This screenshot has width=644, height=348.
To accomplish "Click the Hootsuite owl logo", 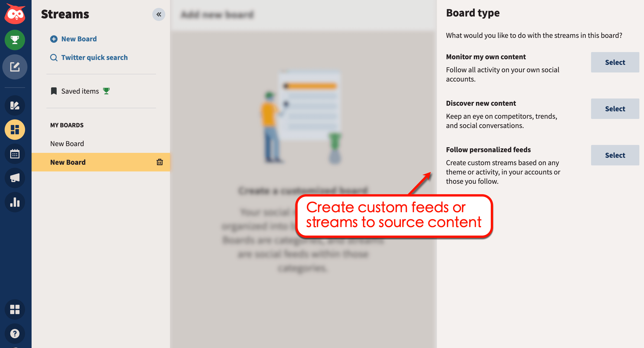I will [15, 14].
